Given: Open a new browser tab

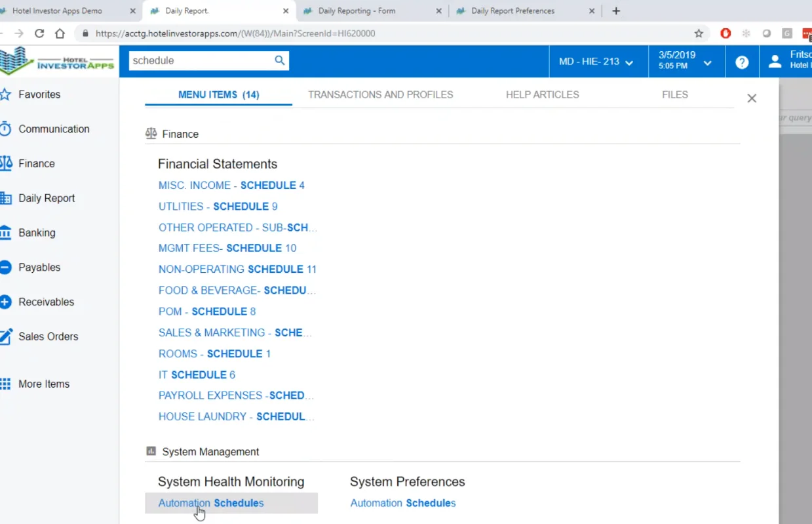Looking at the screenshot, I should tap(616, 11).
